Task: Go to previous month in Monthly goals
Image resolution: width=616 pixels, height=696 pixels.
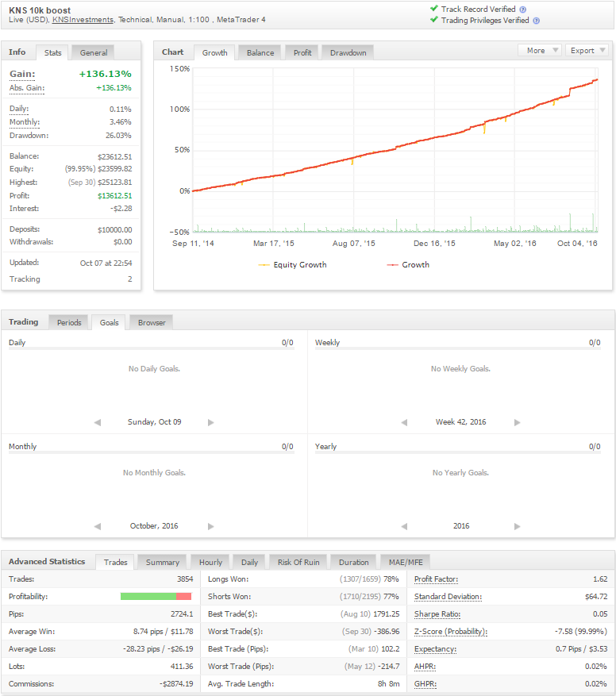Action: [98, 526]
